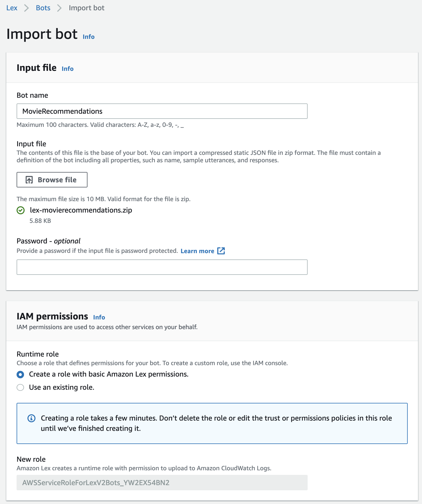This screenshot has width=422, height=504.
Task: Open Info link beside IAM permissions heading
Action: pos(99,317)
